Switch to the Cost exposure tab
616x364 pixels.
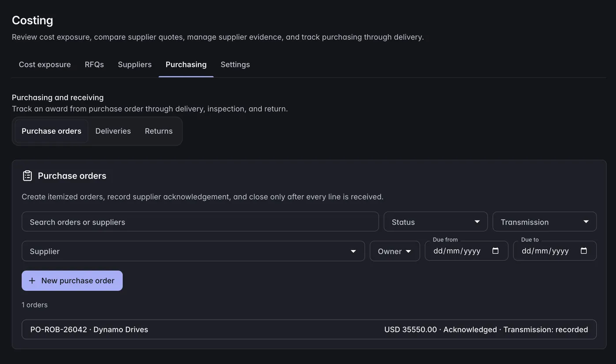[45, 65]
